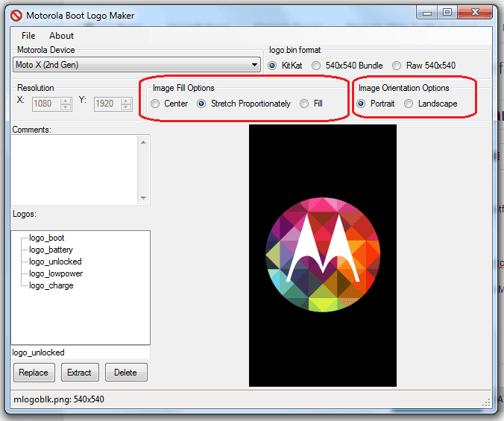Viewport: 504px width, 421px height.
Task: Select logo_lowpower in the Logos tree
Action: coord(56,273)
